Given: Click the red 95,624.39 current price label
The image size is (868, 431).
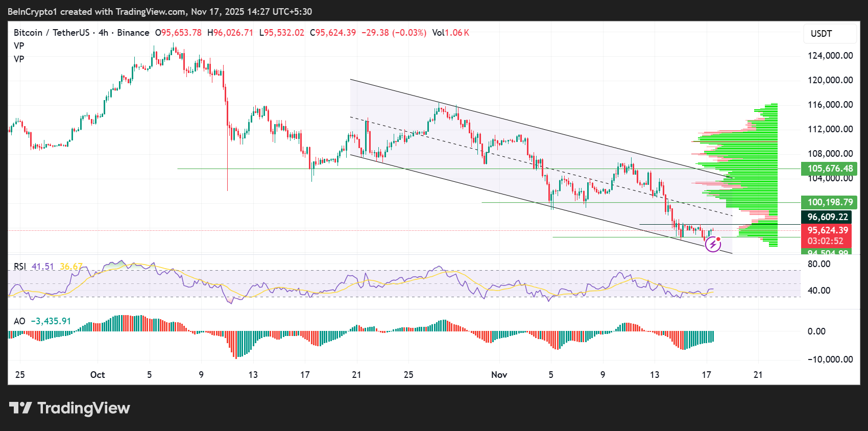Looking at the screenshot, I should [827, 231].
